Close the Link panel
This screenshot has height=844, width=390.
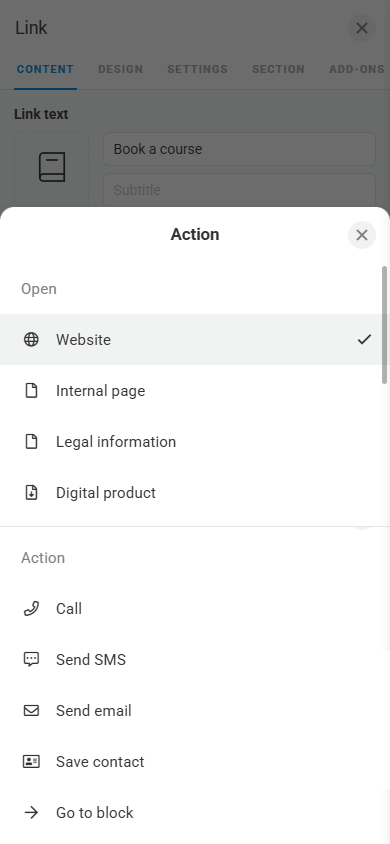[362, 28]
